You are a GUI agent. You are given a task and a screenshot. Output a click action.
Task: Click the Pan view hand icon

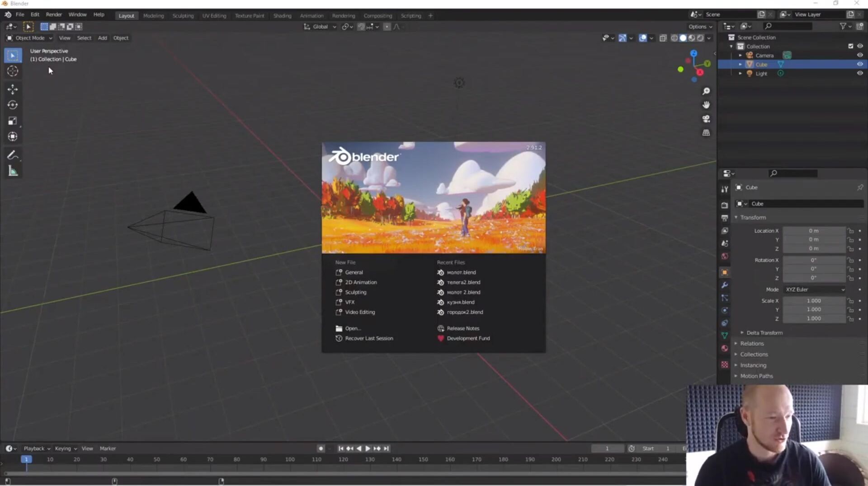[706, 105]
